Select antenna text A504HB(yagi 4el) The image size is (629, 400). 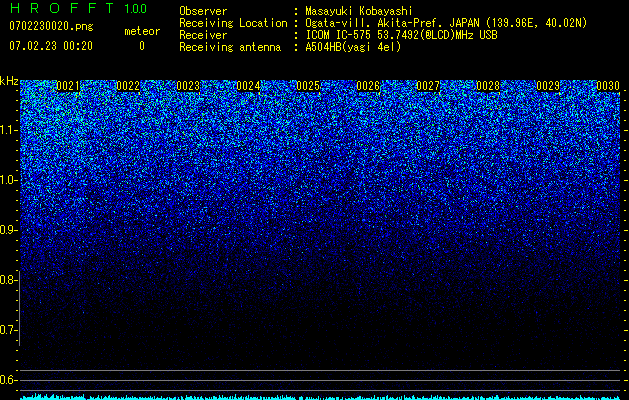(x=353, y=47)
